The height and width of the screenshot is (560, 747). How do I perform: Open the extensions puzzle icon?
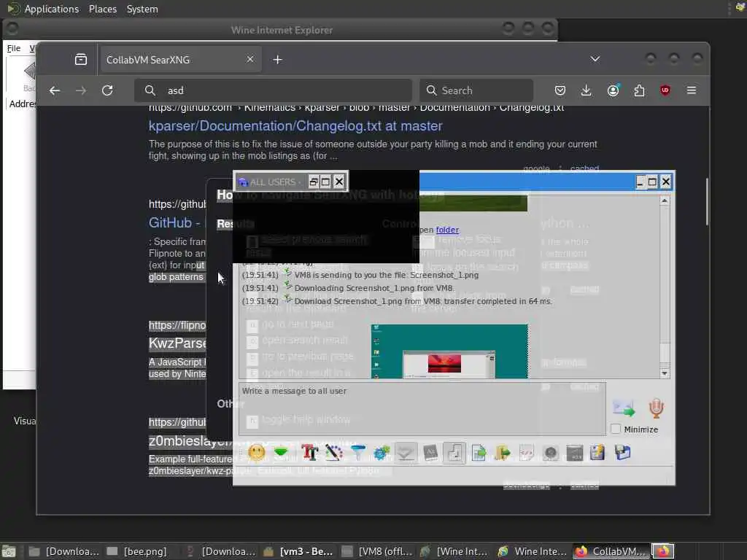pos(639,90)
